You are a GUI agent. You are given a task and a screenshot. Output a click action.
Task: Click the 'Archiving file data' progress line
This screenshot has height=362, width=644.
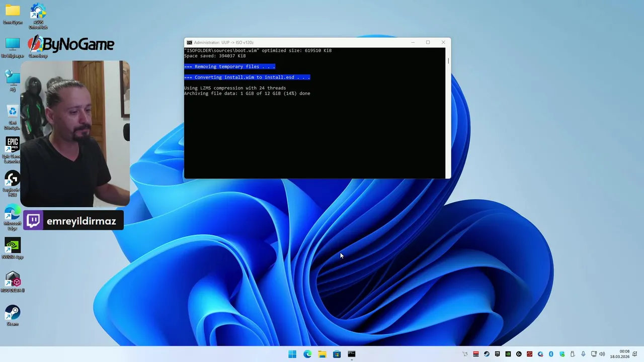coord(247,94)
